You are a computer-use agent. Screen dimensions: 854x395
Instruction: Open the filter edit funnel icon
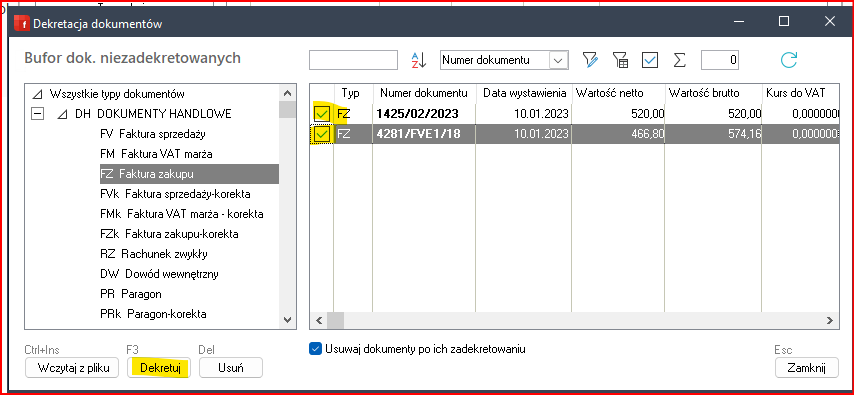[590, 60]
